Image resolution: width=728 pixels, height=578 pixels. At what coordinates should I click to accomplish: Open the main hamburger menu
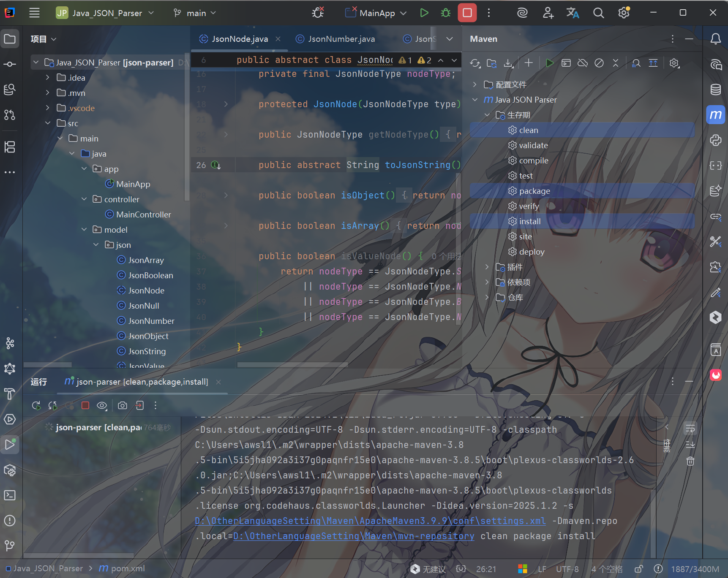[34, 13]
